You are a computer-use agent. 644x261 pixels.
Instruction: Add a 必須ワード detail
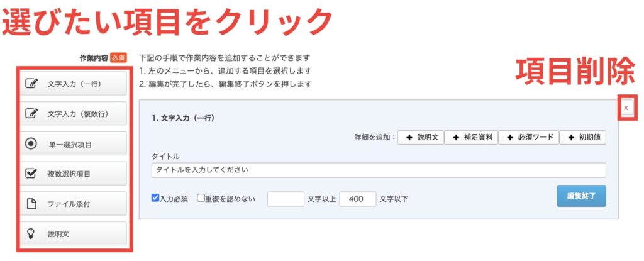(528, 138)
